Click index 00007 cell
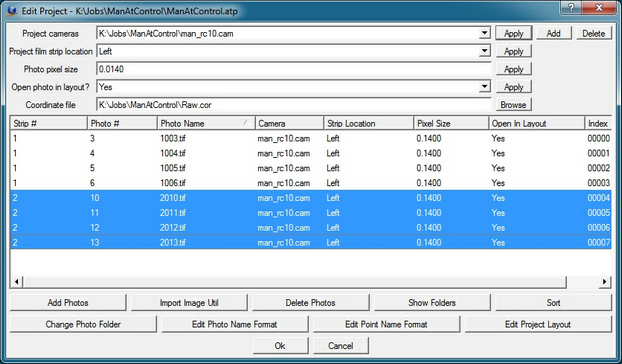 599,242
